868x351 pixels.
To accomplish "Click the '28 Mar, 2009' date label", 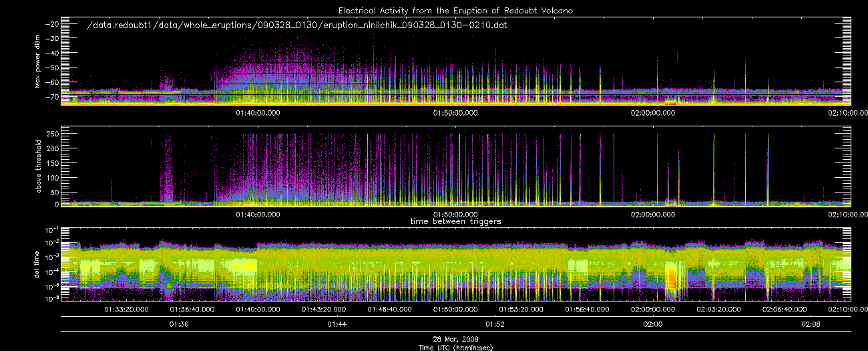I will click(455, 340).
